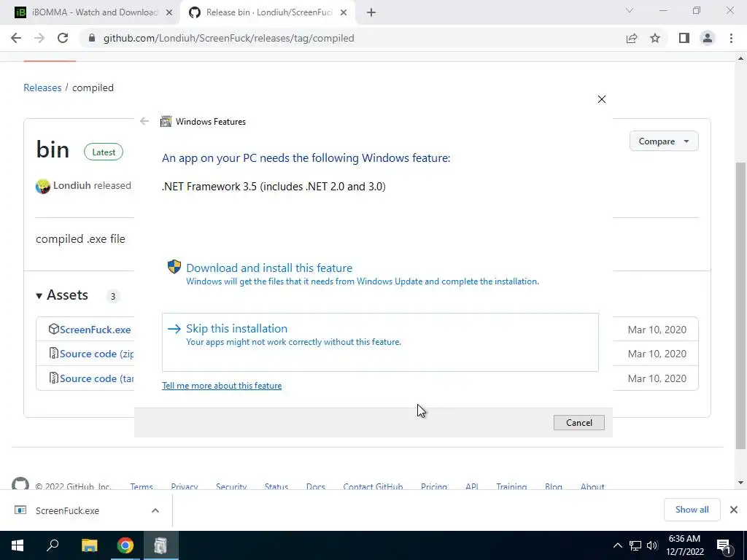Click the address bar URL

[228, 38]
